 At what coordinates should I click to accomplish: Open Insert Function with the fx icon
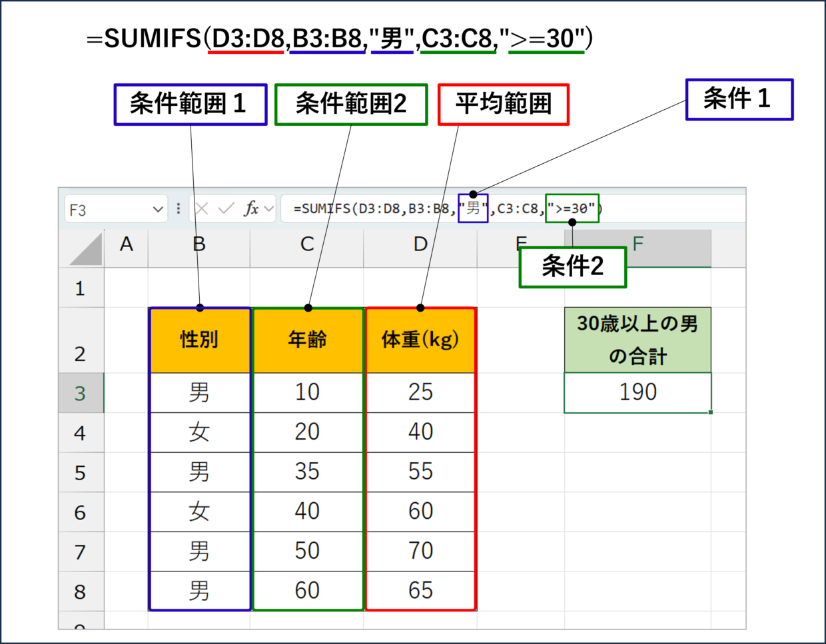pyautogui.click(x=251, y=209)
